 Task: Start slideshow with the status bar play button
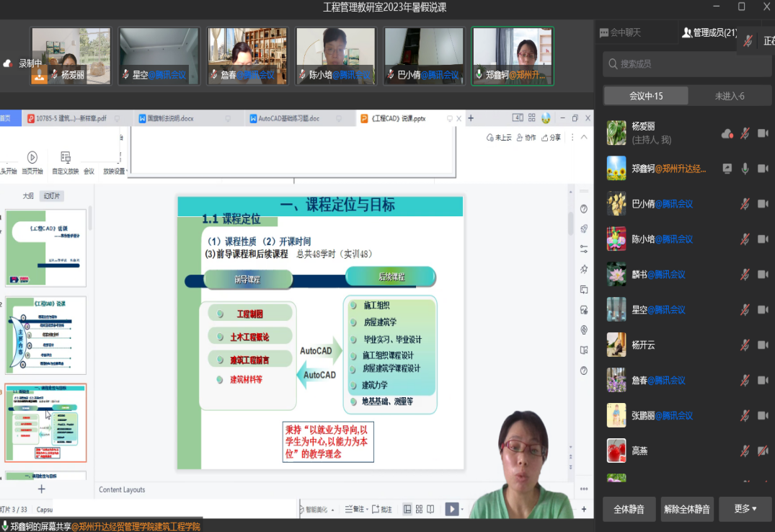click(451, 509)
